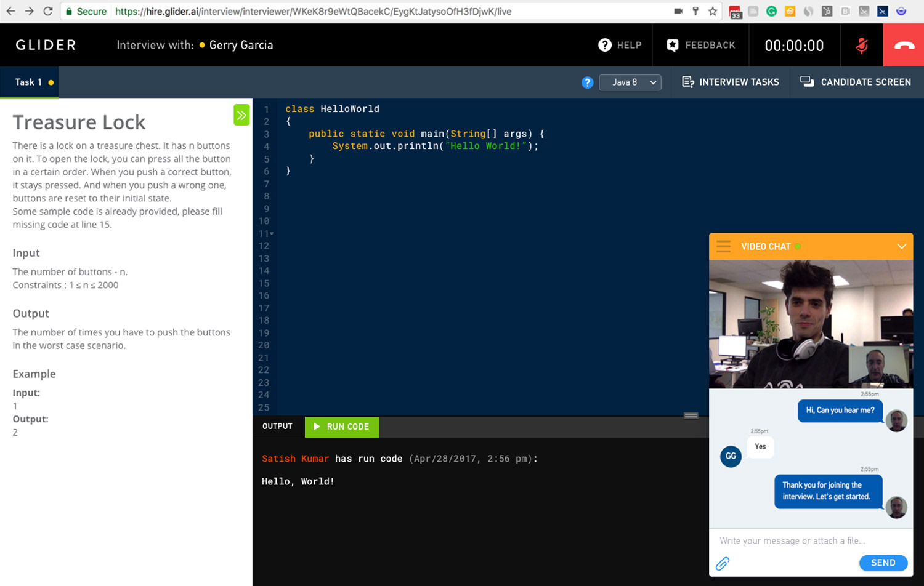This screenshot has width=924, height=586.
Task: Switch to the Output tab
Action: [277, 427]
